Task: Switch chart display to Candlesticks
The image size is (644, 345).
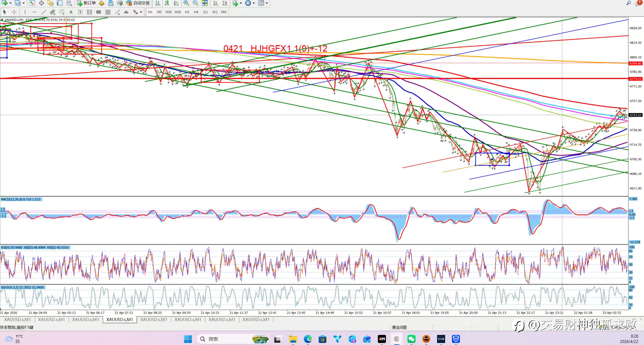Action: tap(167, 3)
